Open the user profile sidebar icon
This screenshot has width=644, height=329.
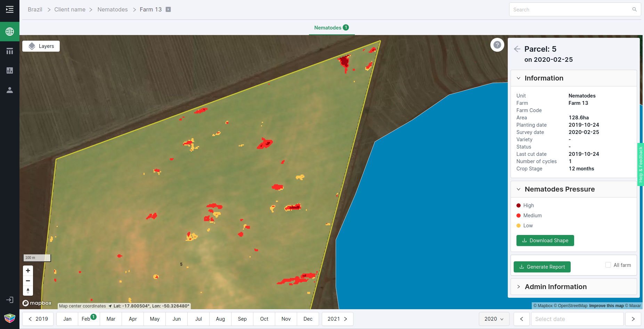pos(10,90)
